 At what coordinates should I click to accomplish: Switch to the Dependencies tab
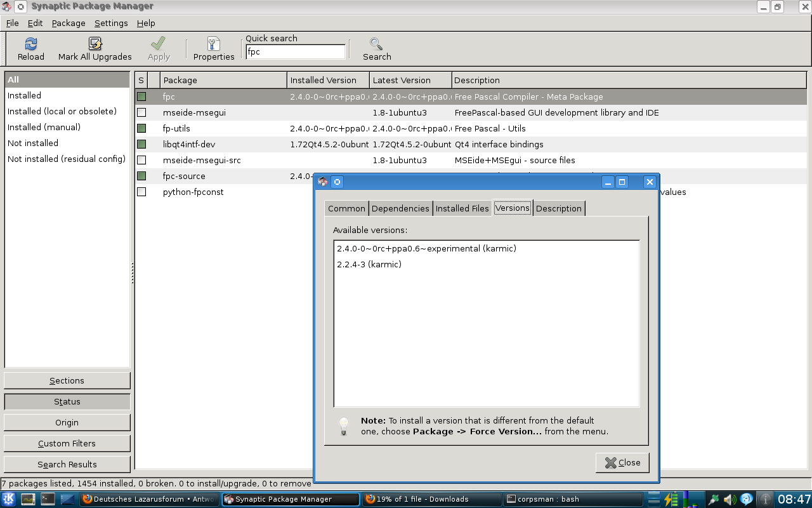coord(400,208)
